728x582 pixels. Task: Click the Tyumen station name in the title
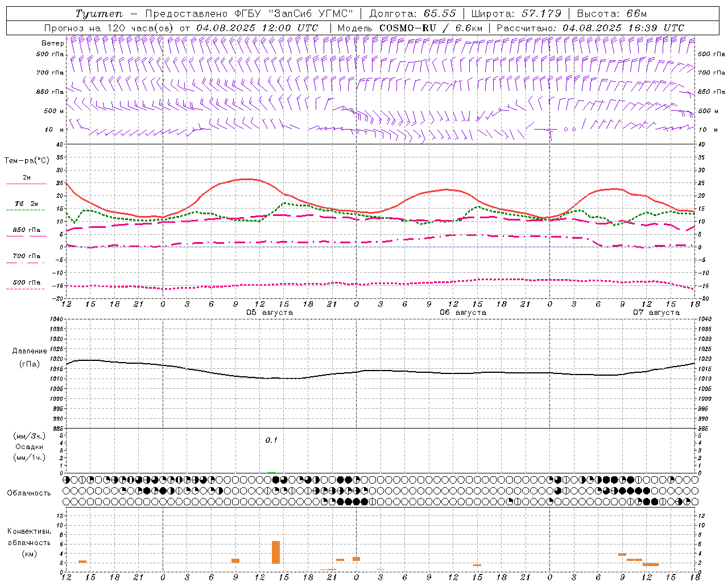(x=100, y=14)
